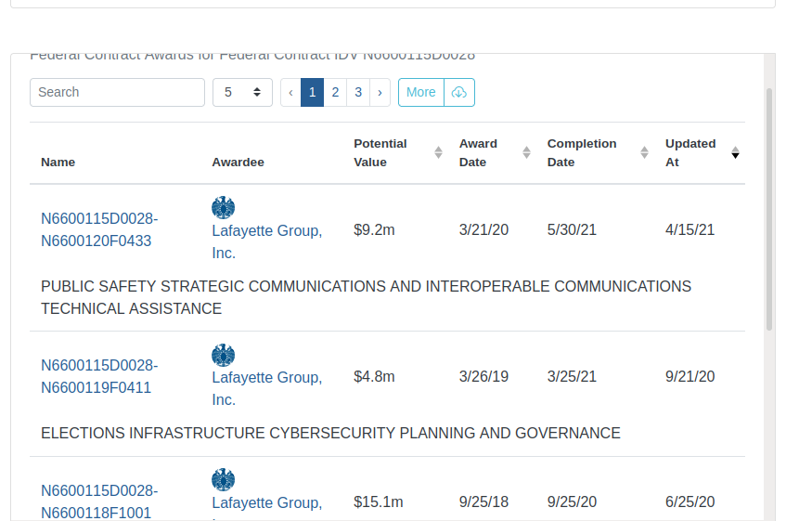812x521 pixels.
Task: Click the Public Safety Strategic Communications description
Action: click(367, 297)
